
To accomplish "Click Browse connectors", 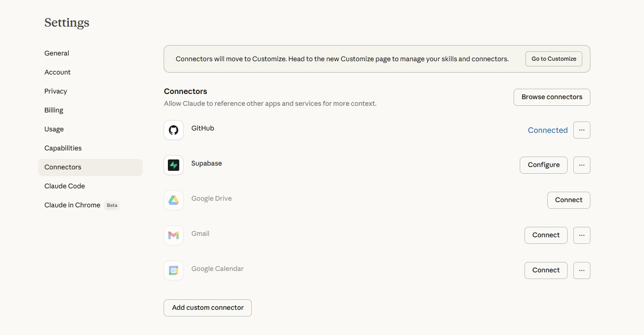I will click(x=552, y=97).
